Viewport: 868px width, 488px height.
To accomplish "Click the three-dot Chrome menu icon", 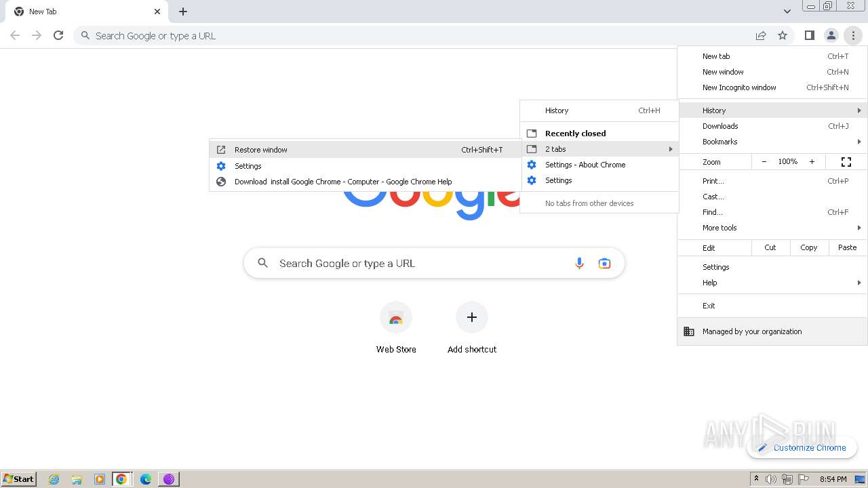I will [x=853, y=35].
